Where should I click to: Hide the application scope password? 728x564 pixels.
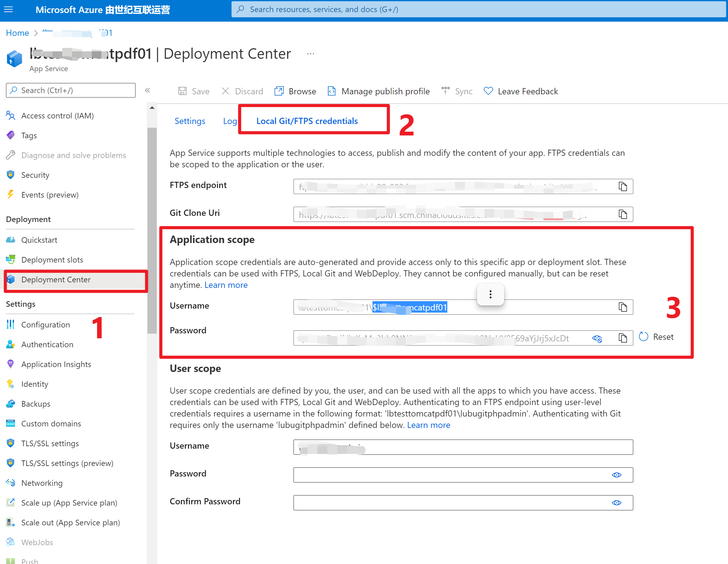pos(597,339)
